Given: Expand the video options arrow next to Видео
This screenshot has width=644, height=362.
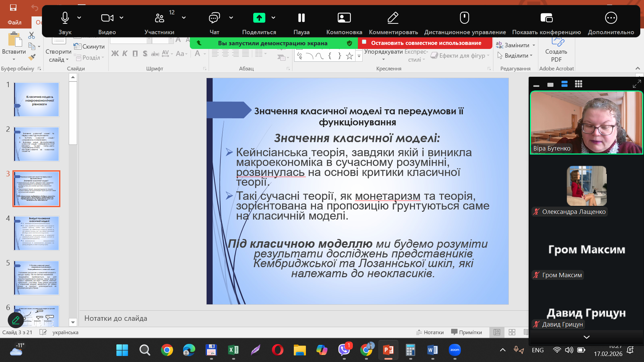Looking at the screenshot, I should coord(121,17).
